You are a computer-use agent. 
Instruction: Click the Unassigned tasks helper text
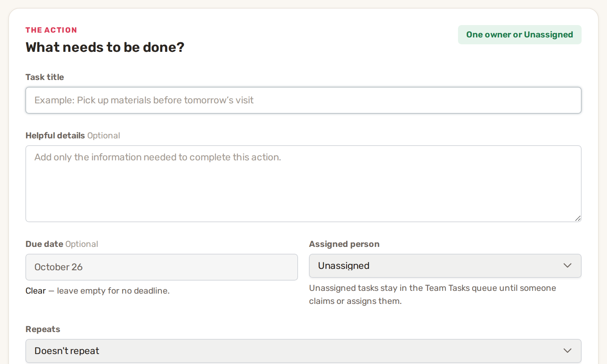(x=433, y=295)
